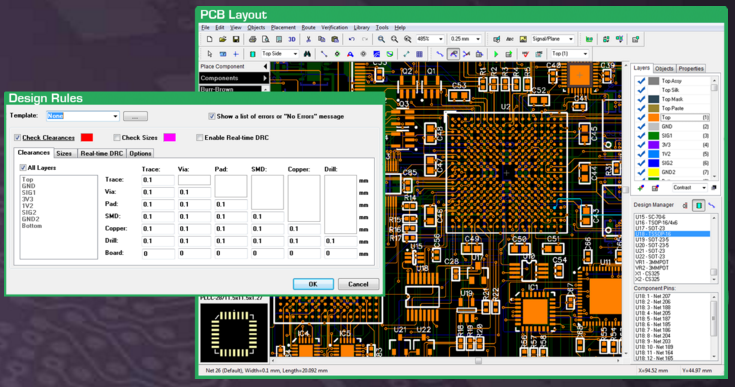
Task: Open the Library menu
Action: click(x=361, y=28)
